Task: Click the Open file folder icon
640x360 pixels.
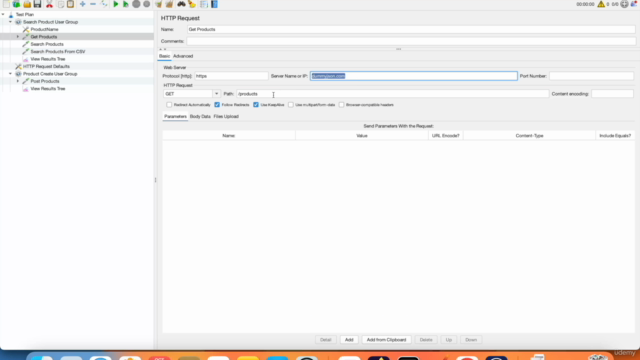Action: click(x=27, y=4)
